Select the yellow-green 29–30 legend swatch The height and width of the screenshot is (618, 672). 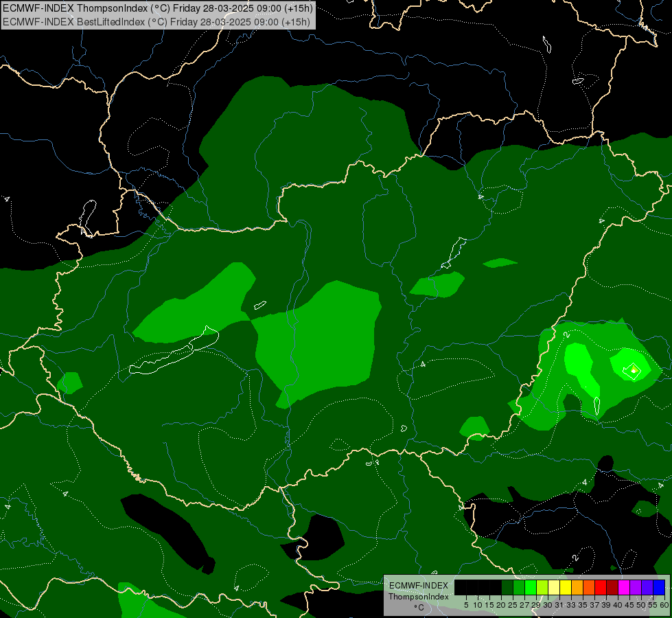pos(542,588)
